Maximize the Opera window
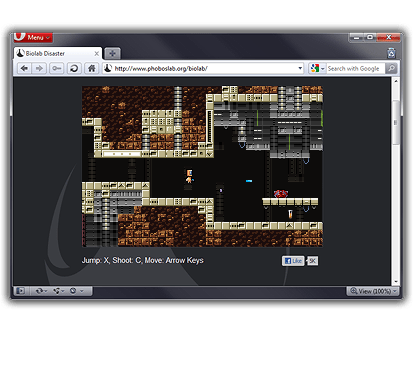This screenshot has width=413, height=390. click(x=370, y=37)
